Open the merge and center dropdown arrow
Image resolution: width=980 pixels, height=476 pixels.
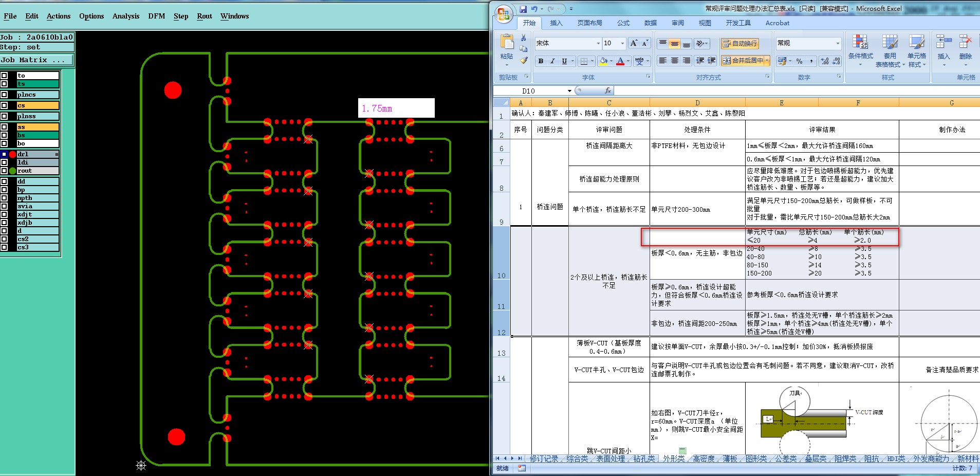pos(767,61)
